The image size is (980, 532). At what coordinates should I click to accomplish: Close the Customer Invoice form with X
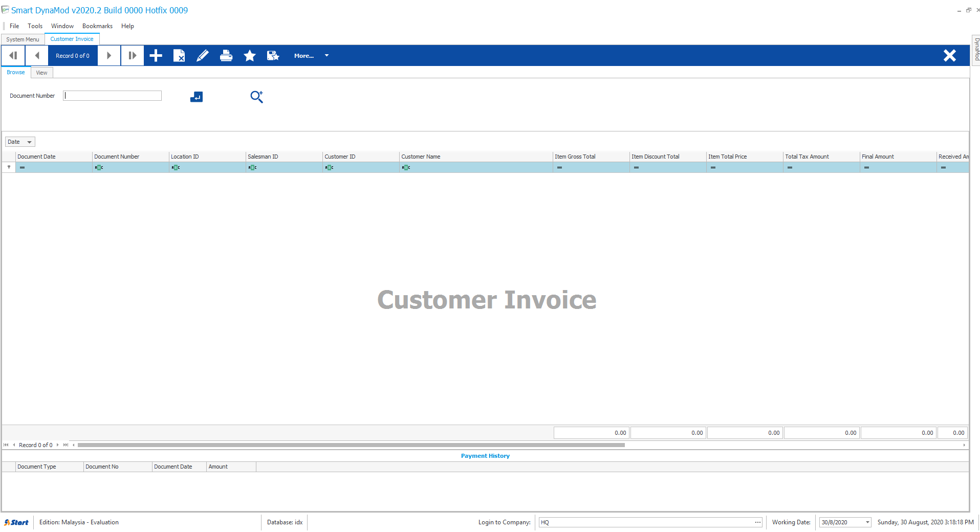[950, 56]
